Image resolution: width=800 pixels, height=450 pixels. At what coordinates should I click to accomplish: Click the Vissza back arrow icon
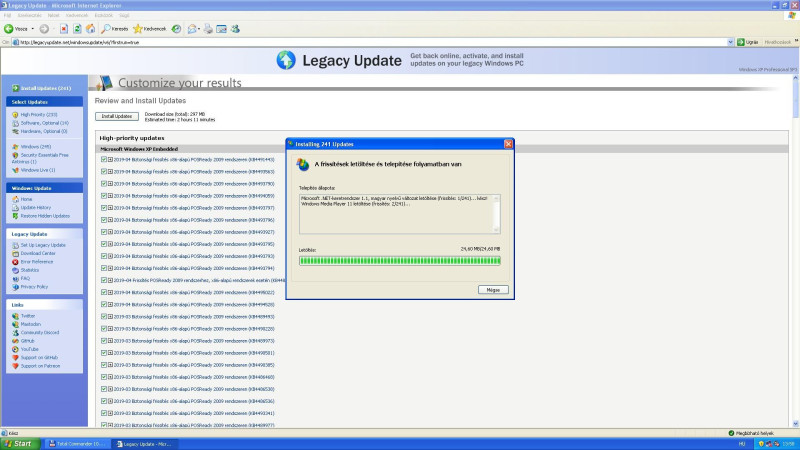[x=9, y=29]
